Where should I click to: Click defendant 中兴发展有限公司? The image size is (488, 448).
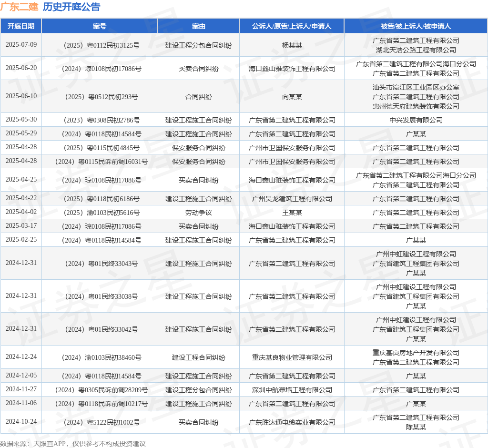416,120
